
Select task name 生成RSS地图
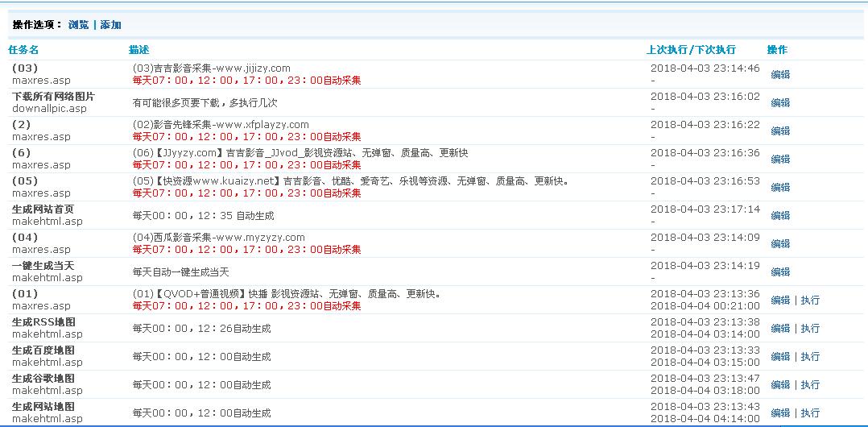click(43, 322)
